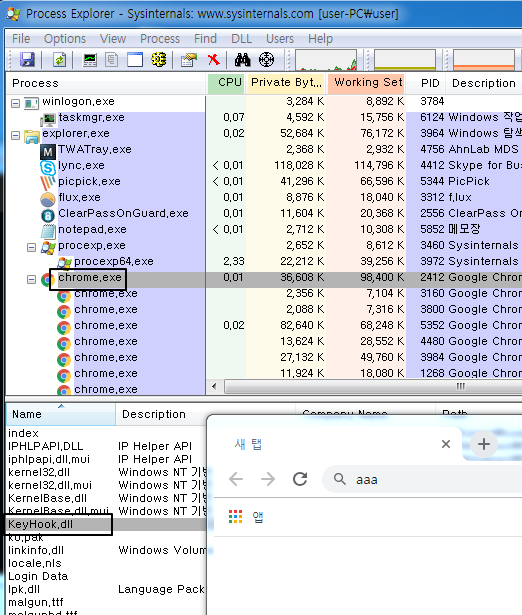Image resolution: width=522 pixels, height=615 pixels.
Task: Select the KernelBase.dll row
Action: click(x=107, y=498)
